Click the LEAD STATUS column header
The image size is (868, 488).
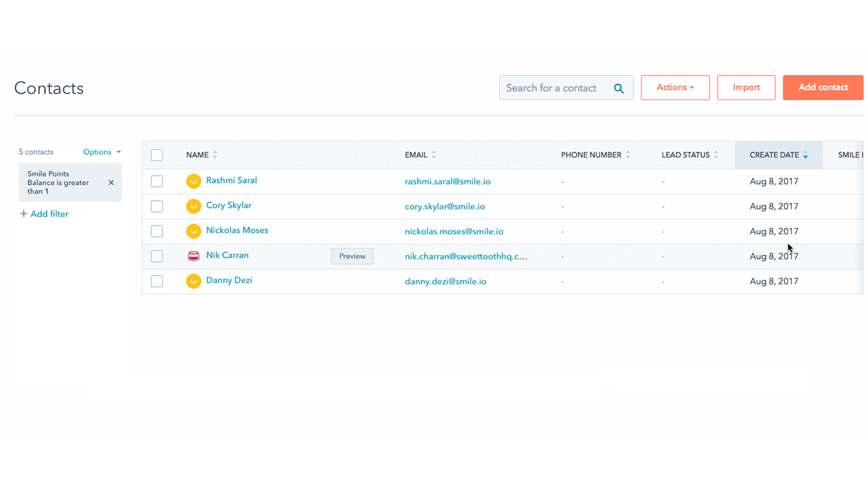(x=685, y=155)
